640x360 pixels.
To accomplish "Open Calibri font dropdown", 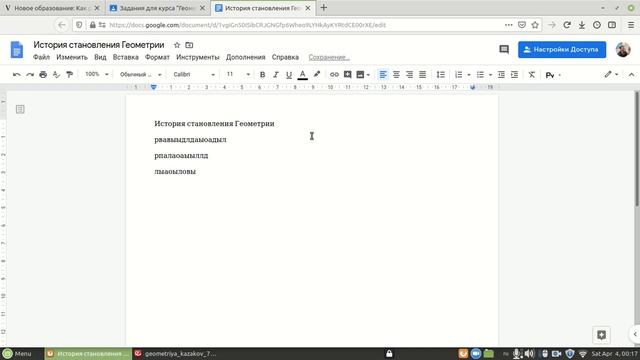I will pos(194,74).
